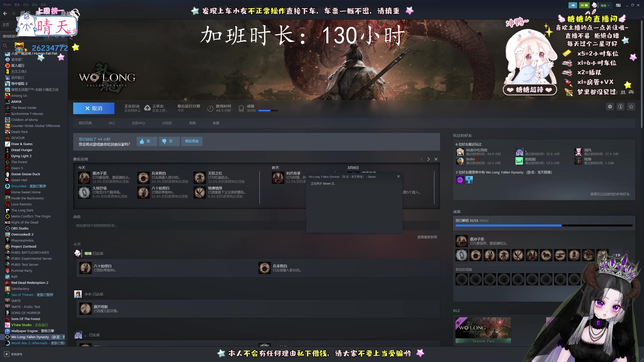Image resolution: width=644 pixels, height=362 pixels.
Task: Click the achievements 31/51 progress bar in panel
Action: coord(544,225)
